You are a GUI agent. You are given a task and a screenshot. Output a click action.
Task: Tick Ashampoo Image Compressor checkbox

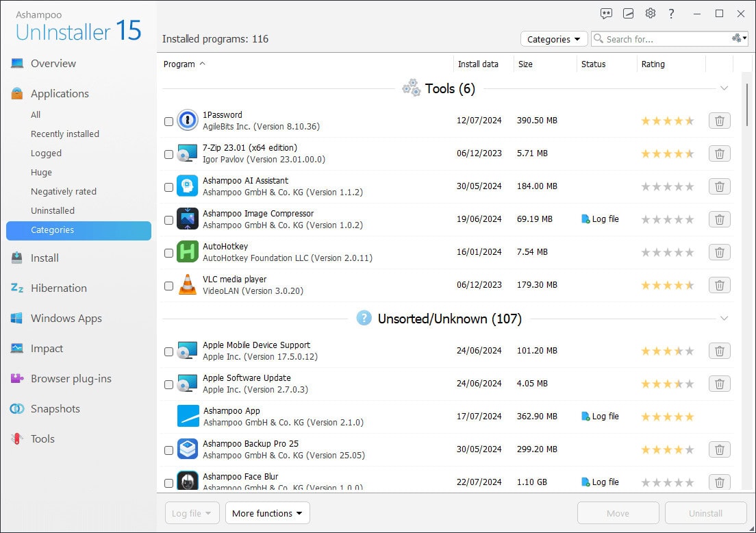(168, 220)
